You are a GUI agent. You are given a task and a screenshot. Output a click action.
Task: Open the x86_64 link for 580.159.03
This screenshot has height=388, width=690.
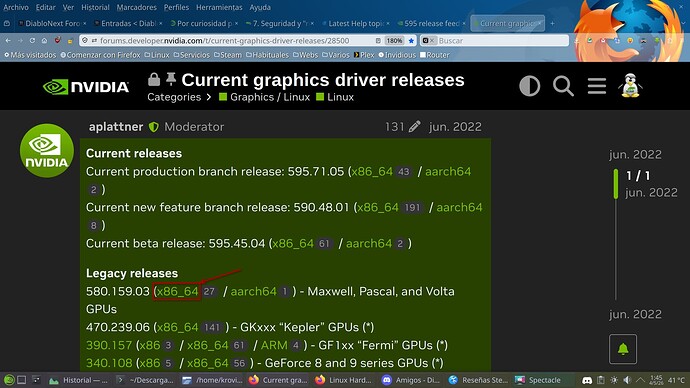coord(178,291)
